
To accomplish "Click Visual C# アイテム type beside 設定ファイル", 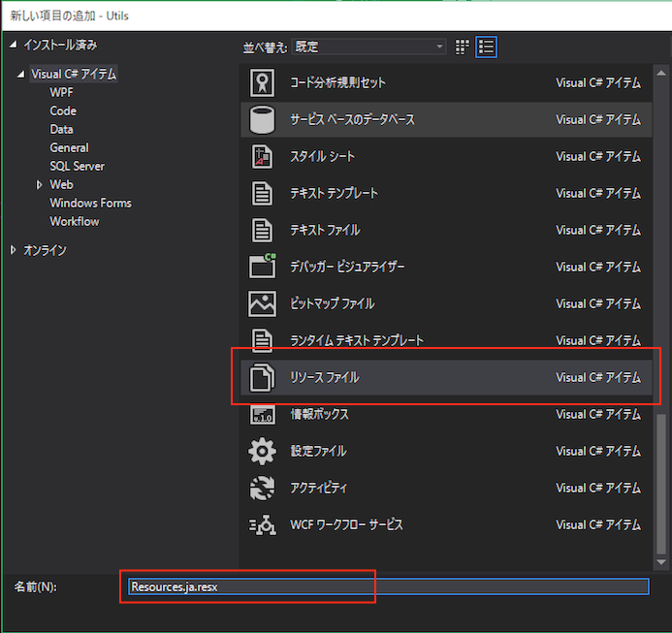I will [x=598, y=452].
